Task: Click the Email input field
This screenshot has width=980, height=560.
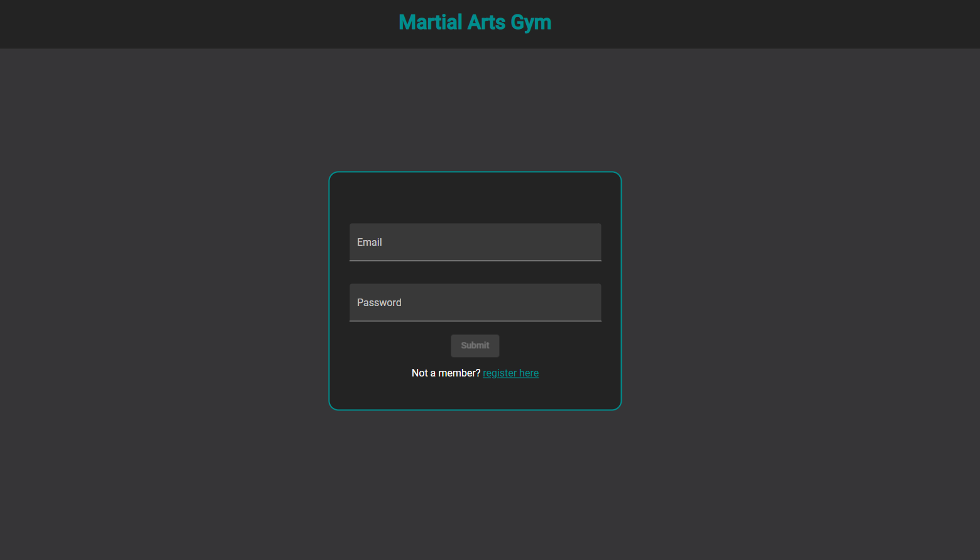Action: click(x=475, y=242)
